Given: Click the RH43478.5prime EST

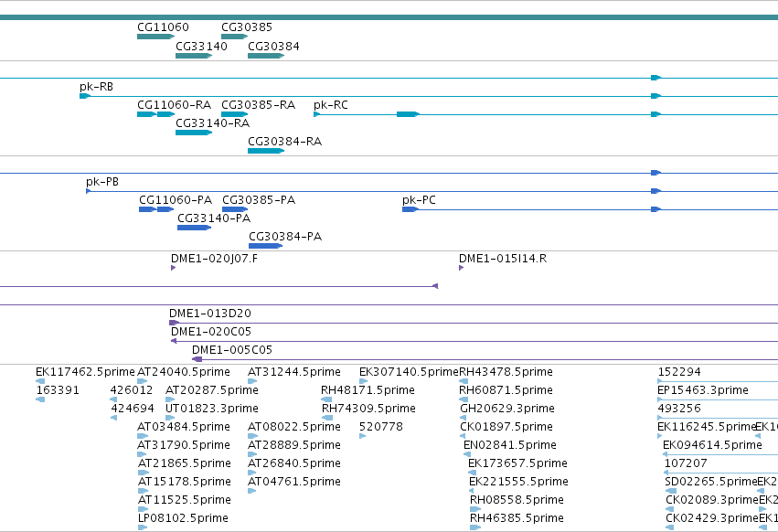Looking at the screenshot, I should (x=464, y=381).
